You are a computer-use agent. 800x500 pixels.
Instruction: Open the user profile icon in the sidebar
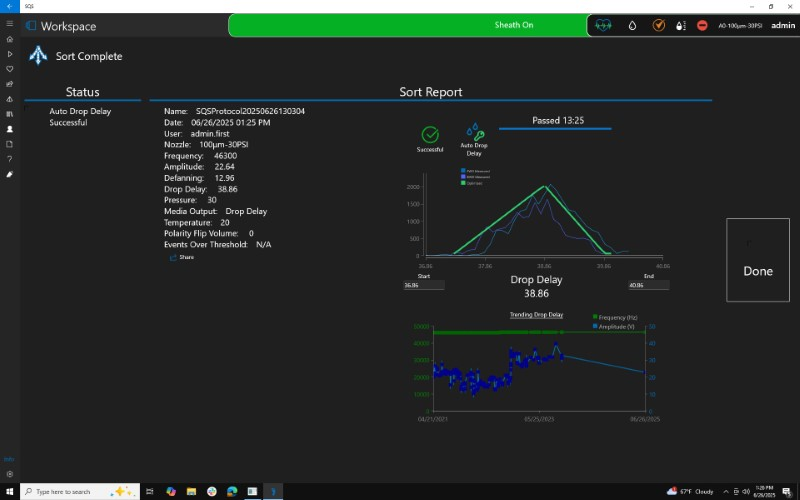tap(9, 129)
